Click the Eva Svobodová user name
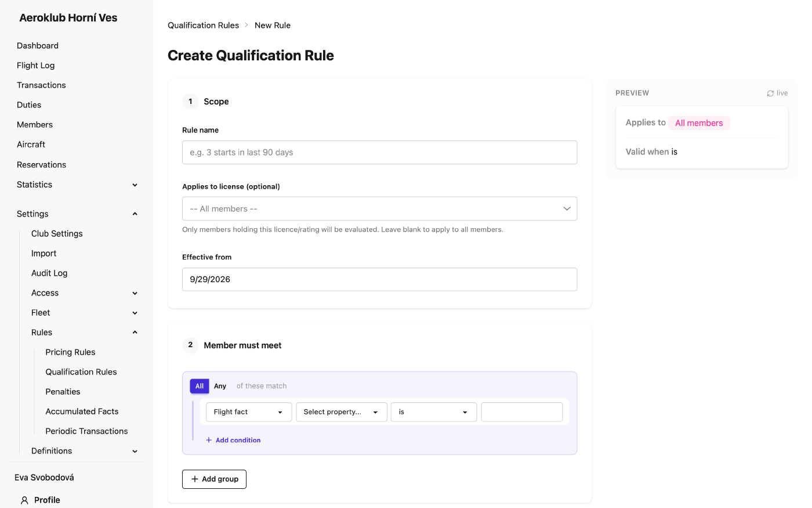Screen dimensions: 812x508 click(x=44, y=478)
